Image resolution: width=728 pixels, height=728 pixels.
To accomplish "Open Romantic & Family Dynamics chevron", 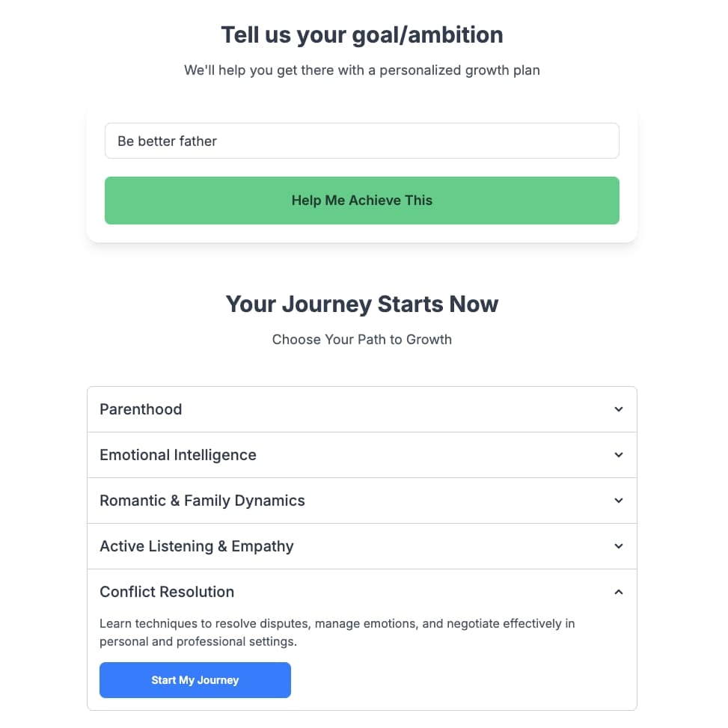I will (x=618, y=501).
